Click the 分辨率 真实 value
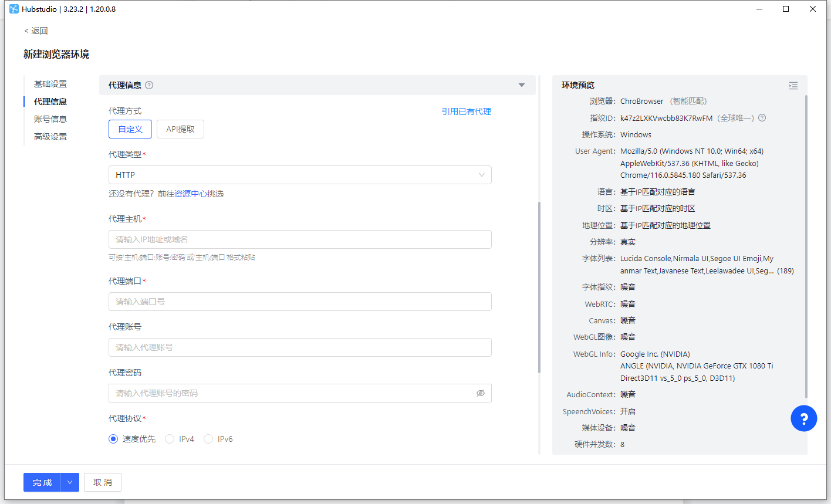 coord(628,242)
